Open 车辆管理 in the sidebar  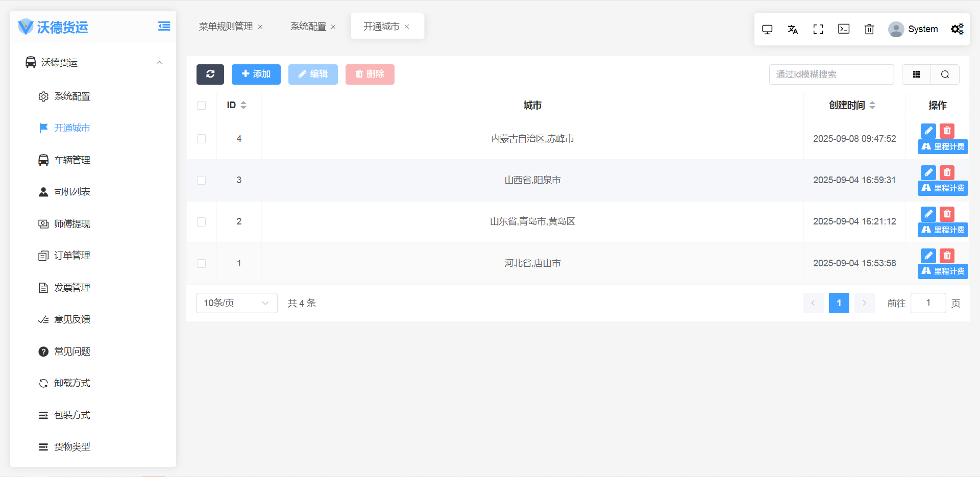pyautogui.click(x=72, y=160)
